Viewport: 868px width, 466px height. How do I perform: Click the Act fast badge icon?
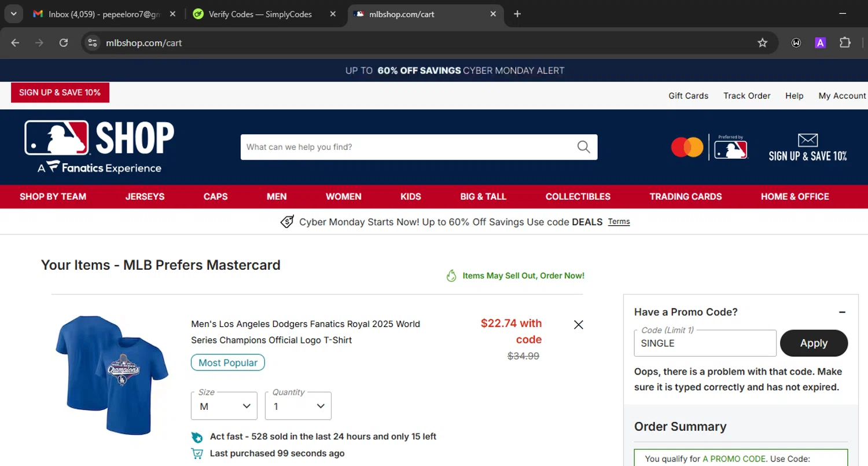tap(197, 437)
